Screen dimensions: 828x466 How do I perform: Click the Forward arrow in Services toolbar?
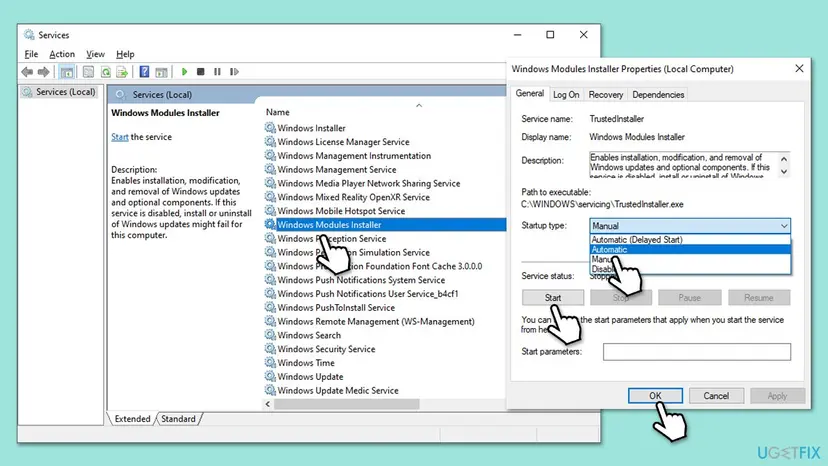pyautogui.click(x=44, y=71)
